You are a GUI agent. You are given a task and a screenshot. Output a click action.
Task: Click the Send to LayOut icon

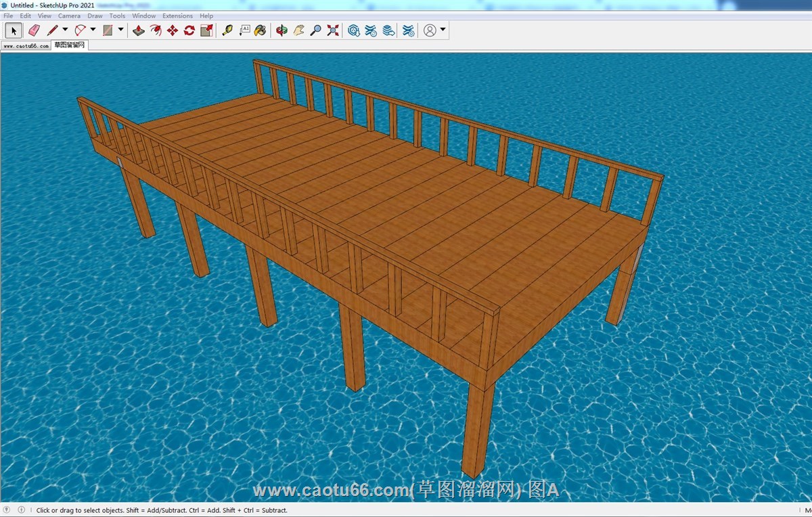tap(388, 30)
